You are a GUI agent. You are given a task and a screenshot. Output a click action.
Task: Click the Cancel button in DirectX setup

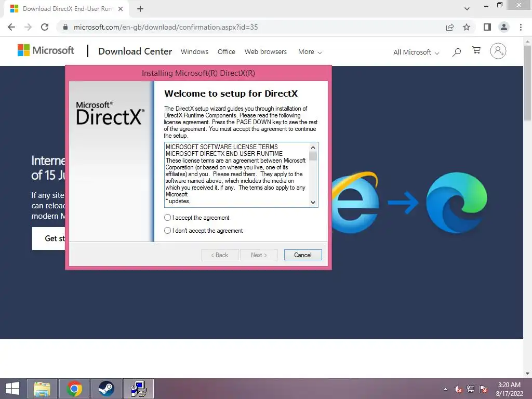(x=303, y=255)
